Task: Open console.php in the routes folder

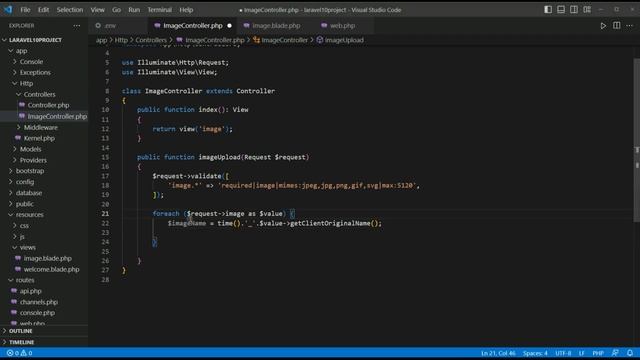Action: pyautogui.click(x=37, y=313)
